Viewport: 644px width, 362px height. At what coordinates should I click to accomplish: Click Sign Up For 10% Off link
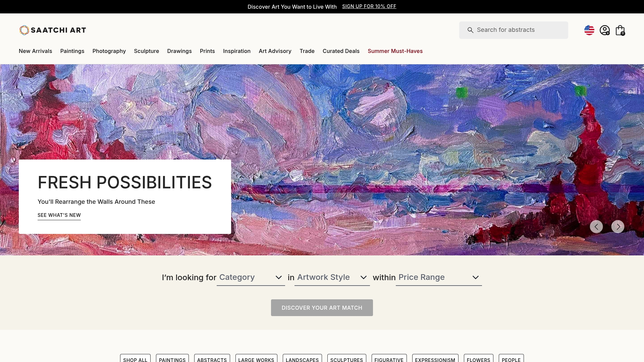click(369, 6)
